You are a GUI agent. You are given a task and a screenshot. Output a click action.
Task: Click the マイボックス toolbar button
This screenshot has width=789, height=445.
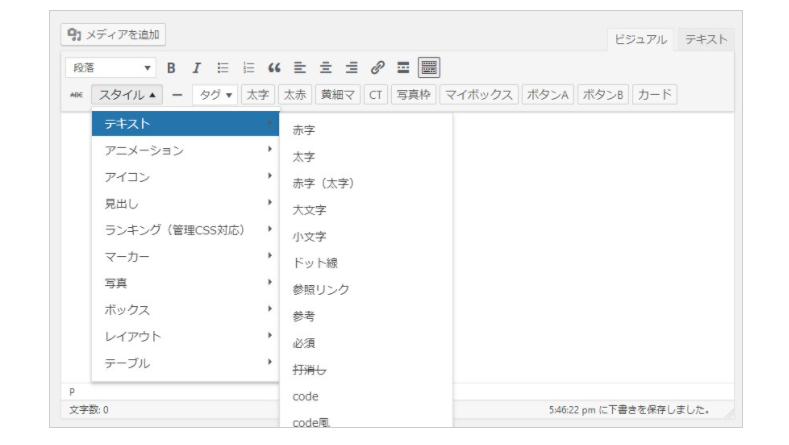pyautogui.click(x=479, y=95)
